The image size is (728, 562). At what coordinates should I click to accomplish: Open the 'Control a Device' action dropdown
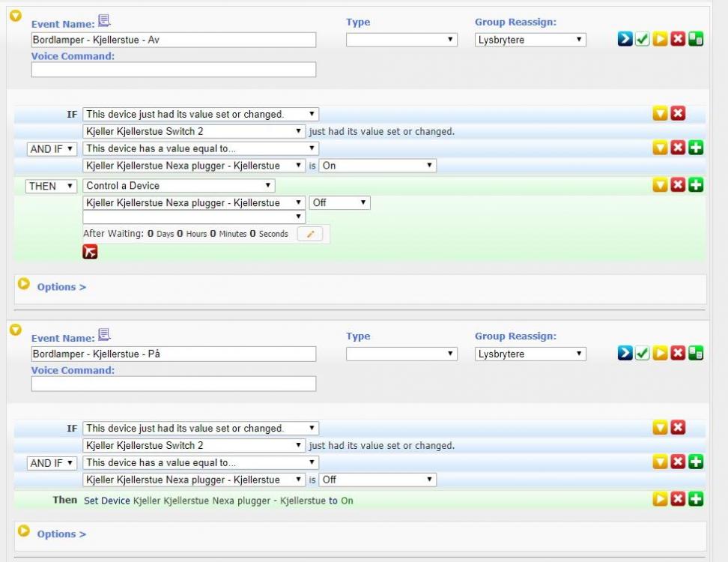coord(178,186)
